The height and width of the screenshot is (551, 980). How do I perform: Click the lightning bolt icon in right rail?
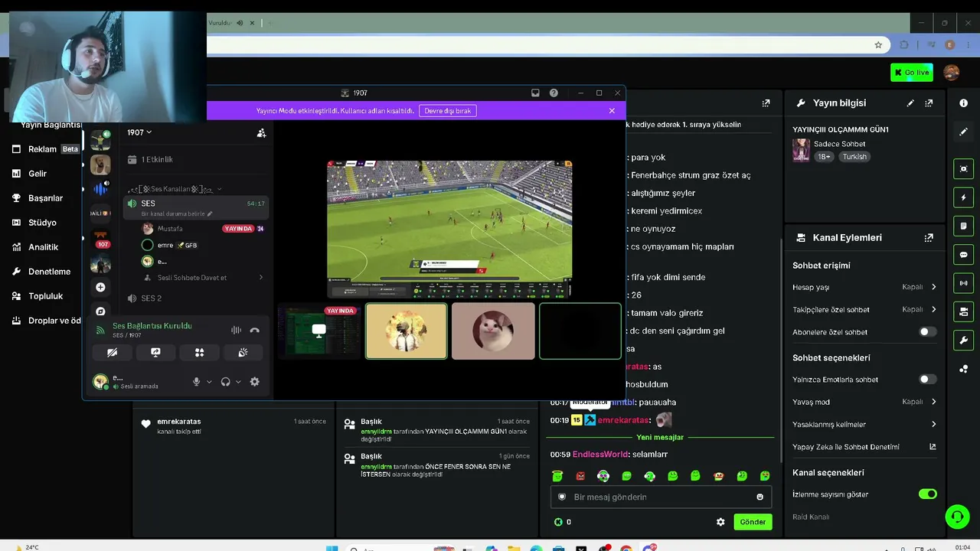click(x=963, y=197)
